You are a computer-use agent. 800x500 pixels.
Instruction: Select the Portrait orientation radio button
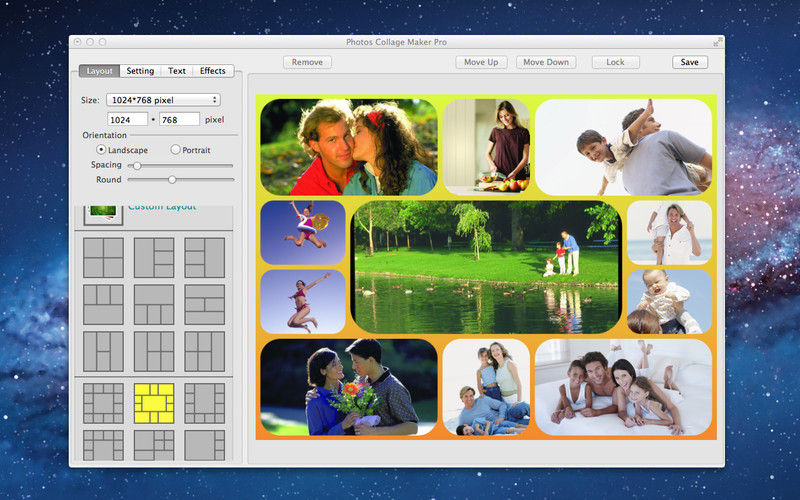175,149
